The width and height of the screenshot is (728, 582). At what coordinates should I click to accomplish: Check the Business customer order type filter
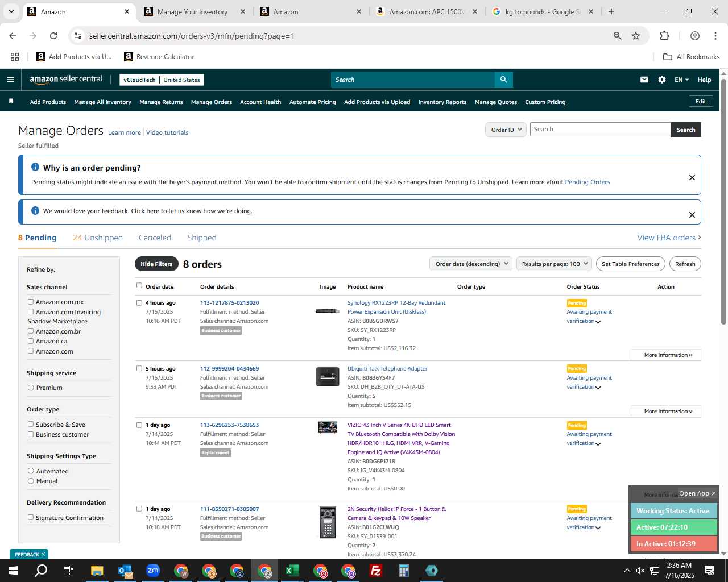tap(31, 434)
